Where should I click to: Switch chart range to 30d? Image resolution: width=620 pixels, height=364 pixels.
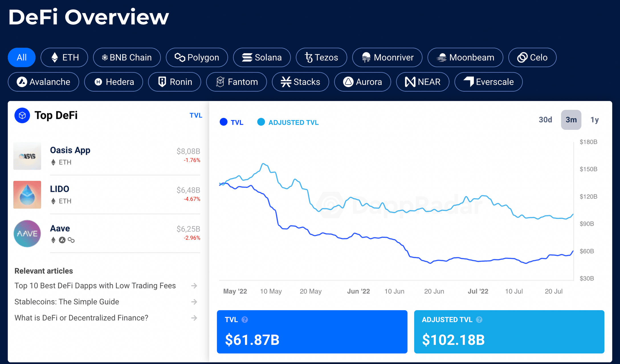click(545, 120)
